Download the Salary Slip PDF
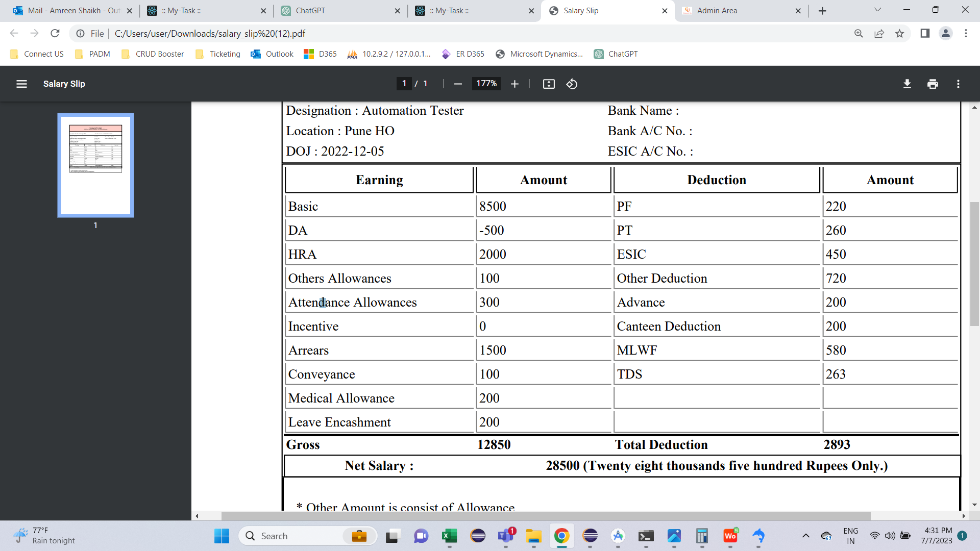Screen dimensions: 980x551 point(907,84)
